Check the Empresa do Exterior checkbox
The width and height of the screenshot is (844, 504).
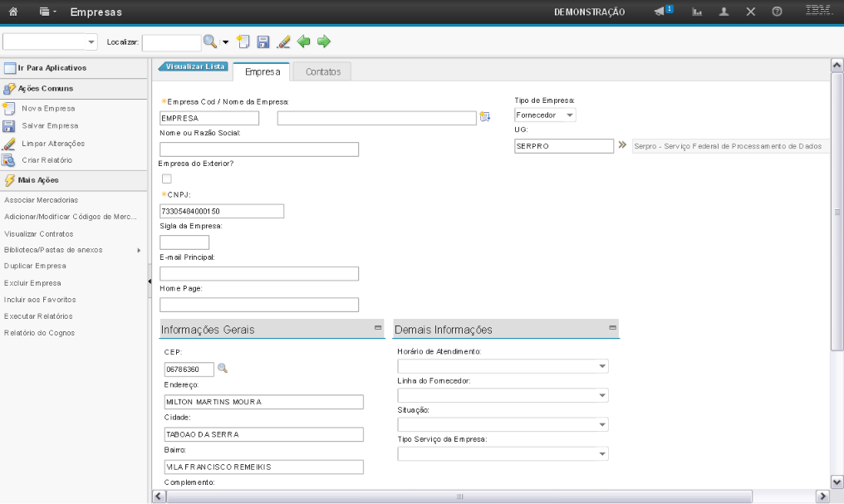(167, 179)
